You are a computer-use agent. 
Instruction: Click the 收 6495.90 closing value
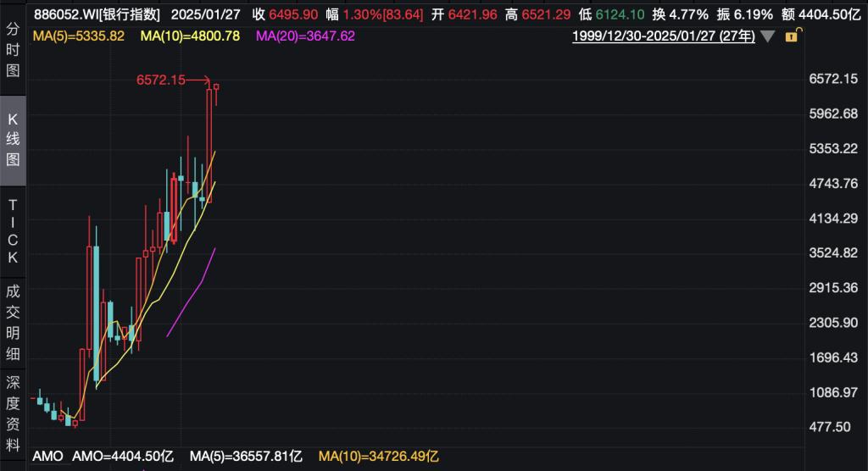click(x=285, y=15)
